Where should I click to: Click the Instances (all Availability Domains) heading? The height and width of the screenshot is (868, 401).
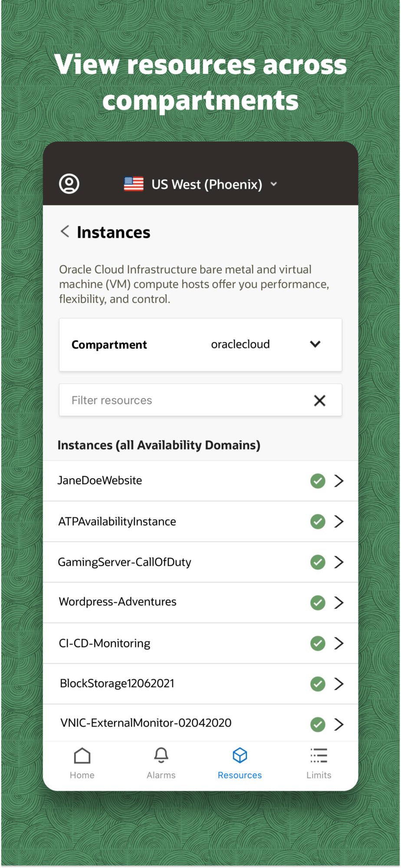pyautogui.click(x=159, y=445)
